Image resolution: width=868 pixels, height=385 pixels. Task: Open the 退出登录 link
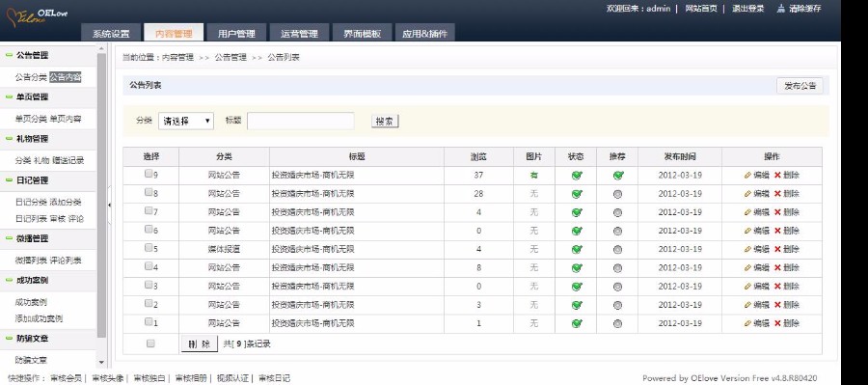(748, 9)
